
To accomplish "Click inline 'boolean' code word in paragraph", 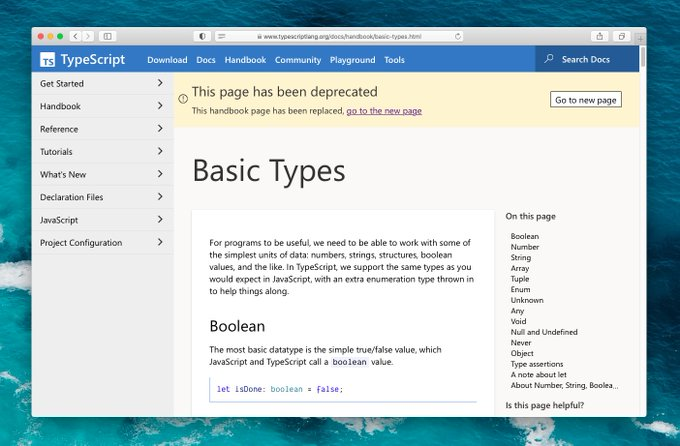I will [350, 362].
